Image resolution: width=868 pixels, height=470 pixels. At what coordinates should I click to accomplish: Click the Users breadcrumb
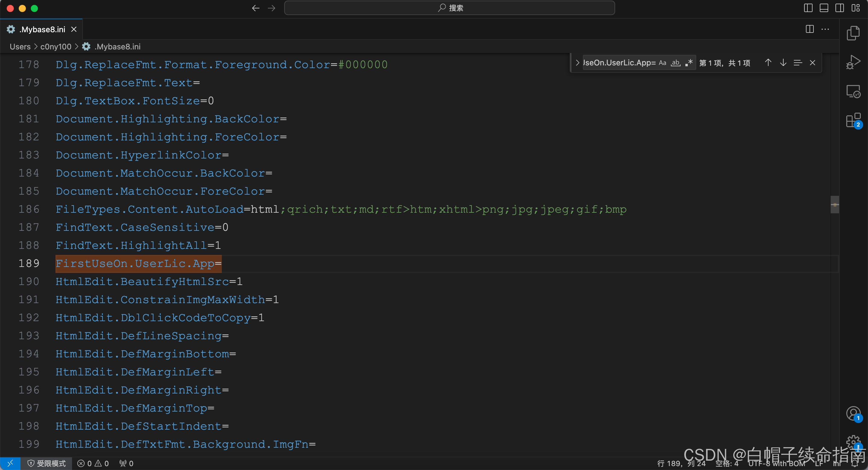click(20, 46)
